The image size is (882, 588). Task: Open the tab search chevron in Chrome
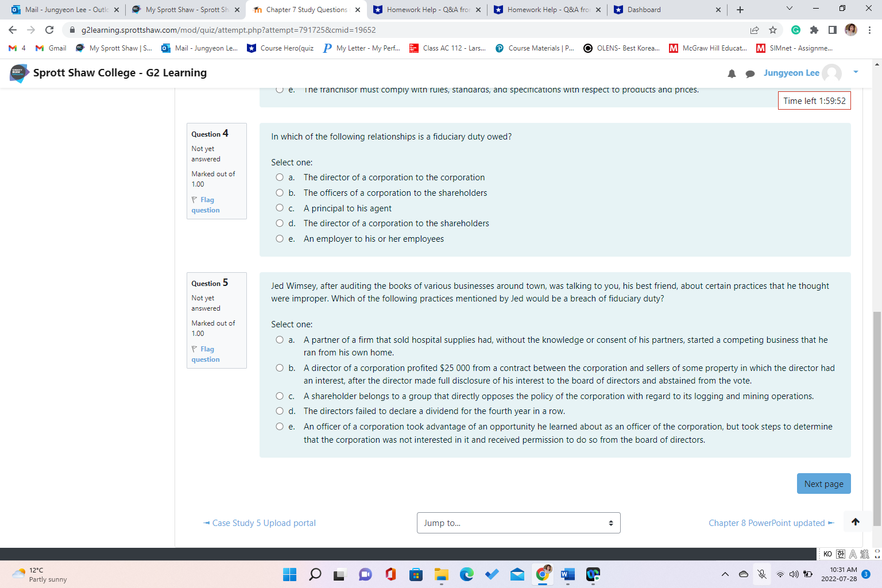coord(790,9)
